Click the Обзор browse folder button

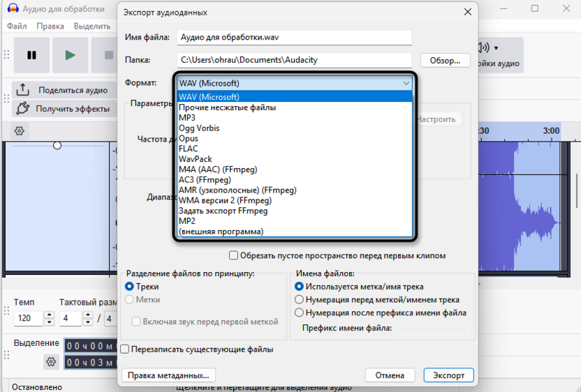tap(445, 61)
